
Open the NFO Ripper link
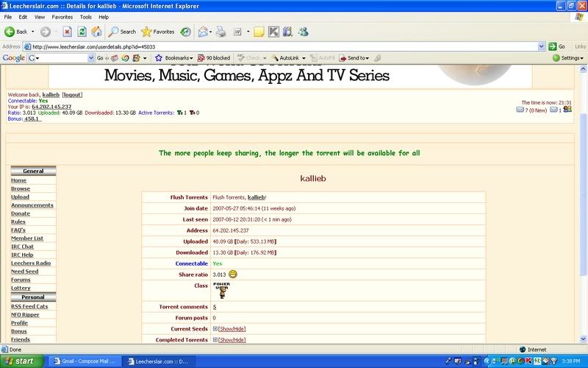tap(25, 315)
